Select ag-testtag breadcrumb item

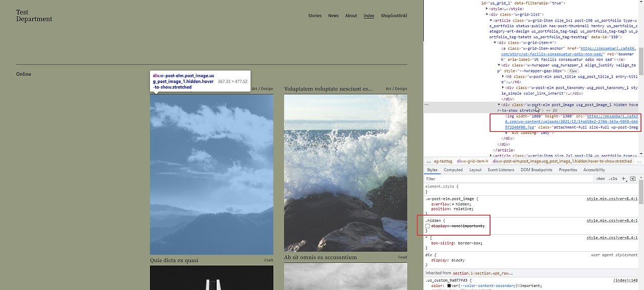(442, 161)
